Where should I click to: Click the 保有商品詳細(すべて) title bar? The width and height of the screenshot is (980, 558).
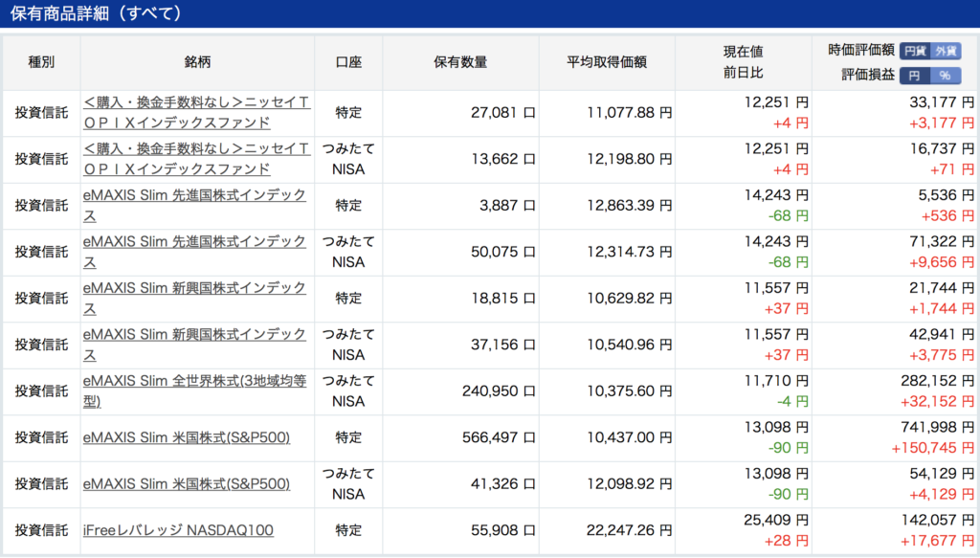tap(490, 13)
